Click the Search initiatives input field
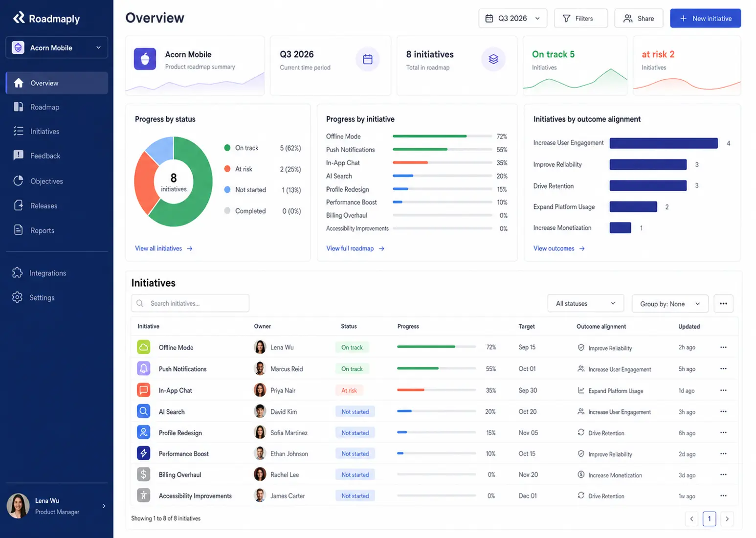756x538 pixels. (x=190, y=303)
